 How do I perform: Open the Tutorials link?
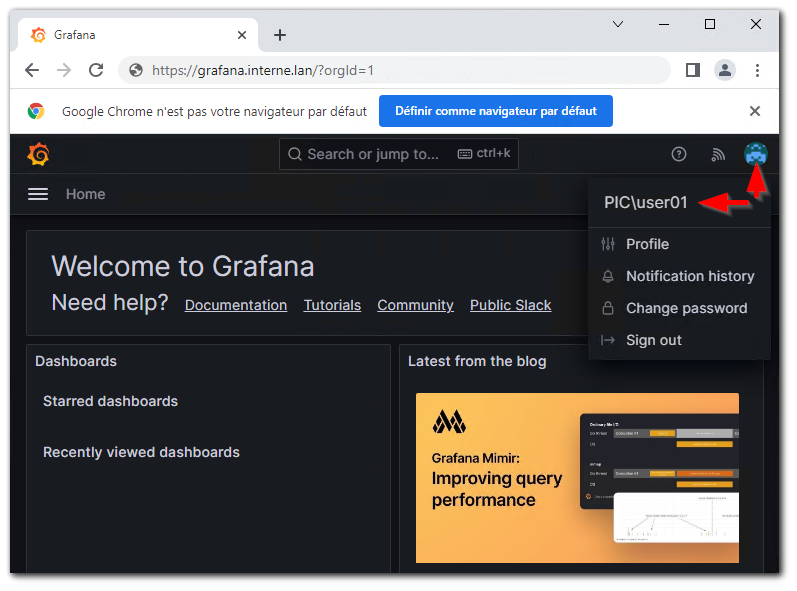[332, 305]
